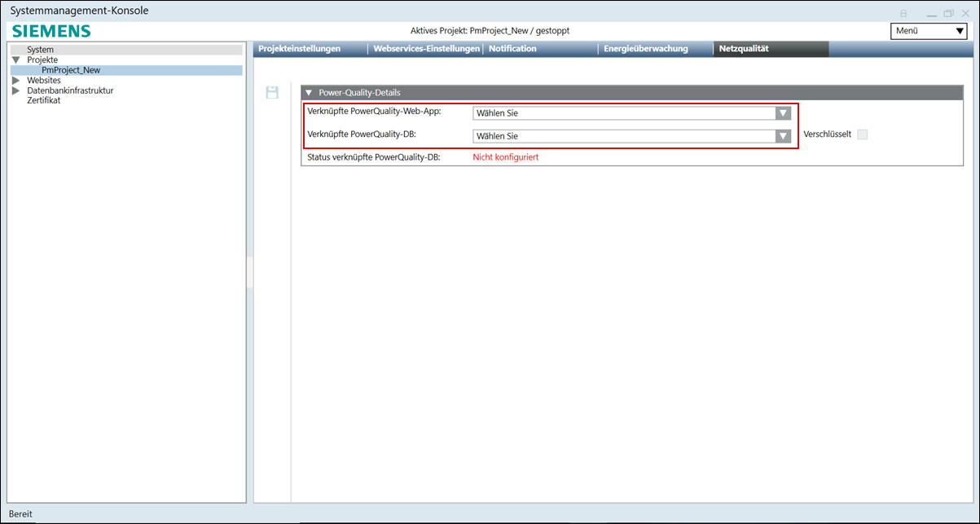
Task: Click the panel splitter handle
Action: (250, 273)
